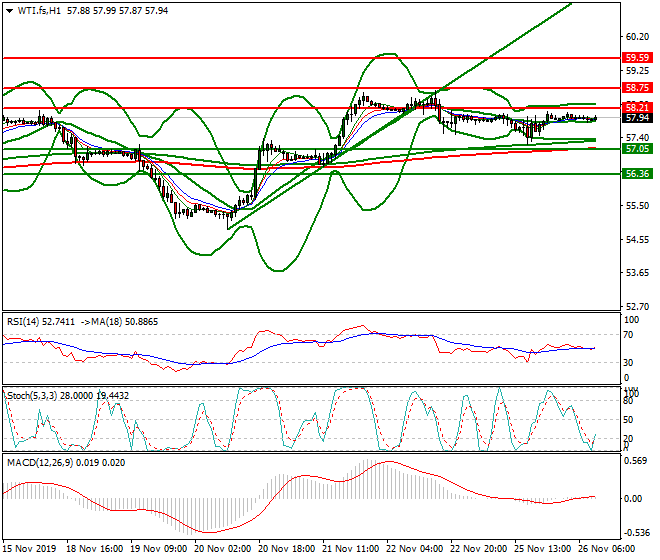660x560 pixels.
Task: Select the red 58.75 resistance price label
Action: pyautogui.click(x=637, y=88)
